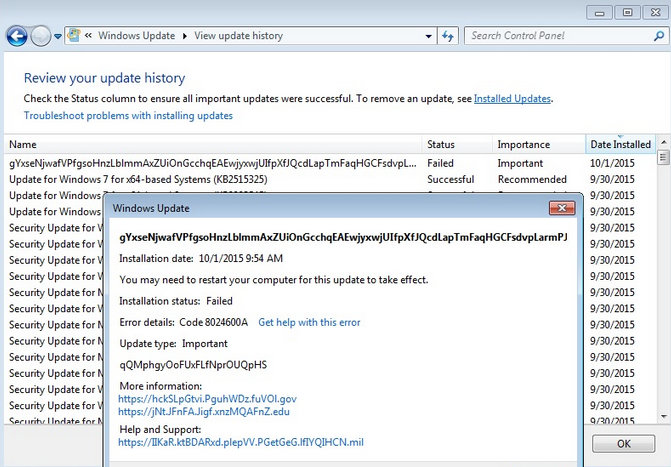
Task: Close the Windows Update details dialog
Action: pos(562,208)
